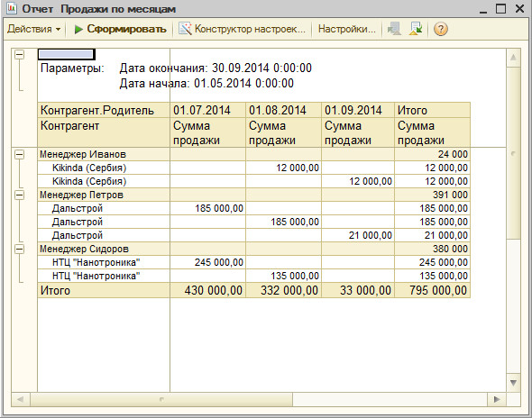Select the empty highlighted cell above Параметры

(x=66, y=54)
